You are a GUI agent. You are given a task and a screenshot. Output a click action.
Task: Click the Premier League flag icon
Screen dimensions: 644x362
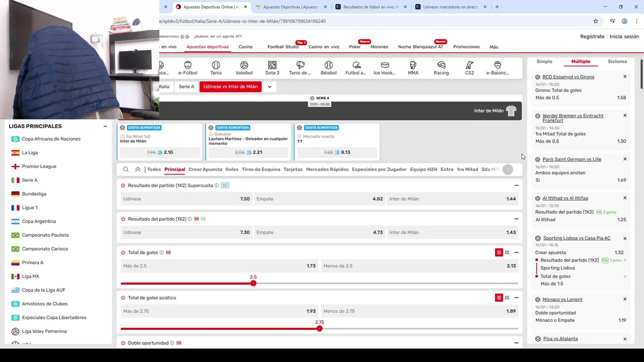point(16,166)
